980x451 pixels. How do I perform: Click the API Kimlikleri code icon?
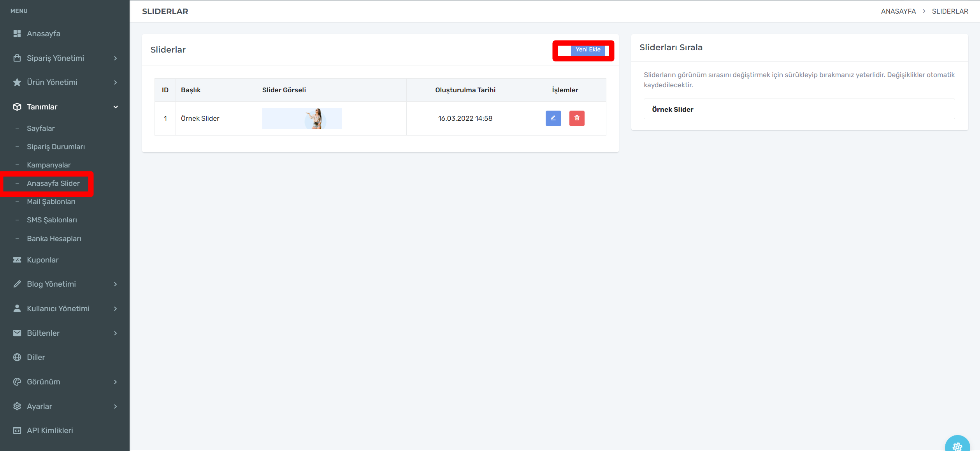click(17, 430)
